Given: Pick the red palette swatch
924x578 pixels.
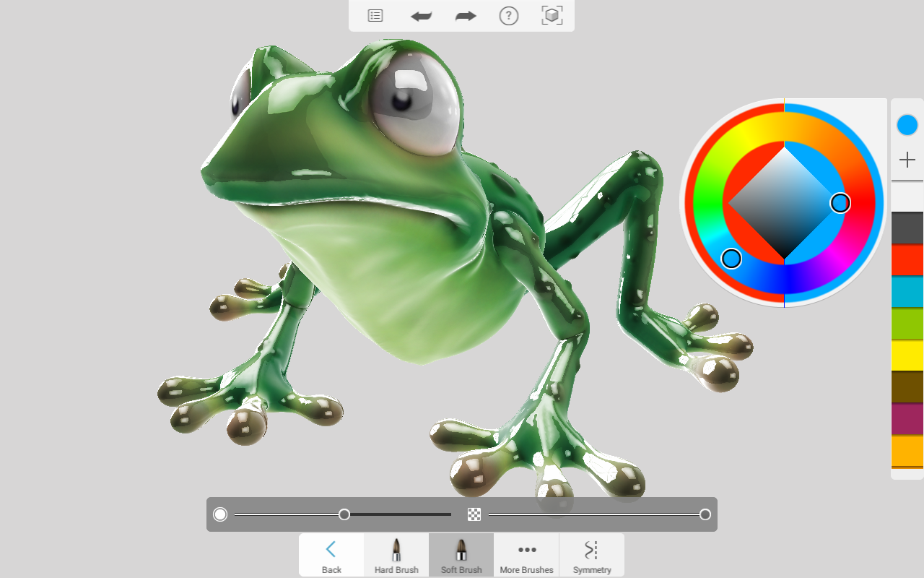Looking at the screenshot, I should pyautogui.click(x=907, y=260).
